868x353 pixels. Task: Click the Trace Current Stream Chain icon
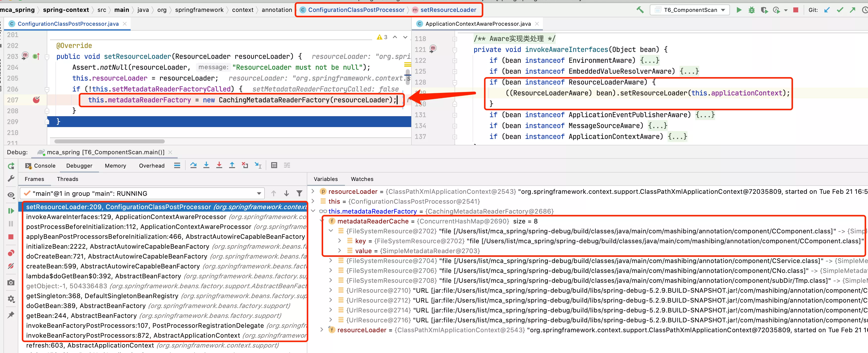[287, 165]
